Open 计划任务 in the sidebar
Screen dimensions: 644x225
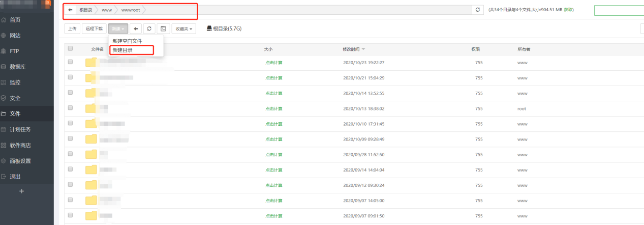pyautogui.click(x=20, y=129)
